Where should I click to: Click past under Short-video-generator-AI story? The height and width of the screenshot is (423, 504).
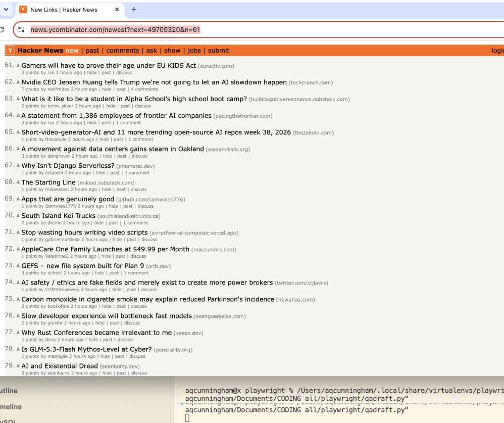118,139
